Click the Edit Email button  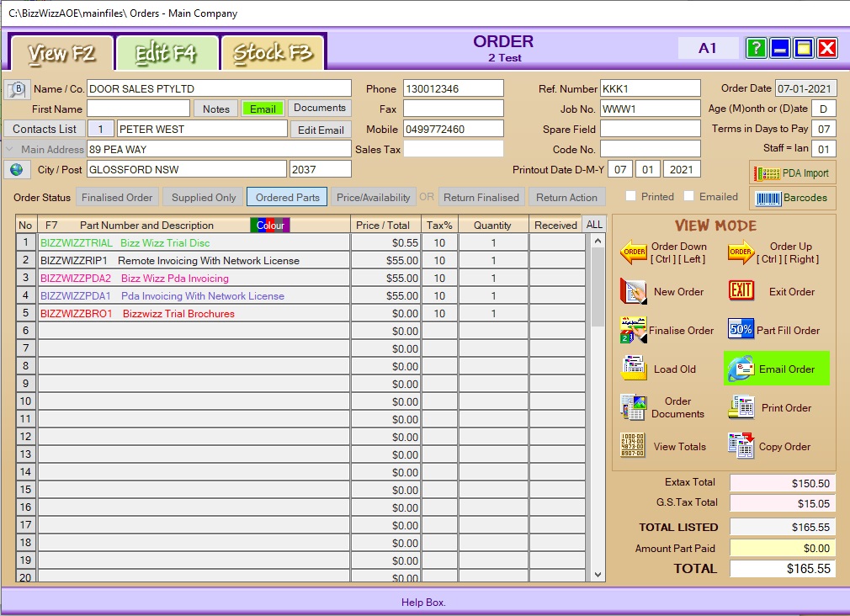[321, 130]
